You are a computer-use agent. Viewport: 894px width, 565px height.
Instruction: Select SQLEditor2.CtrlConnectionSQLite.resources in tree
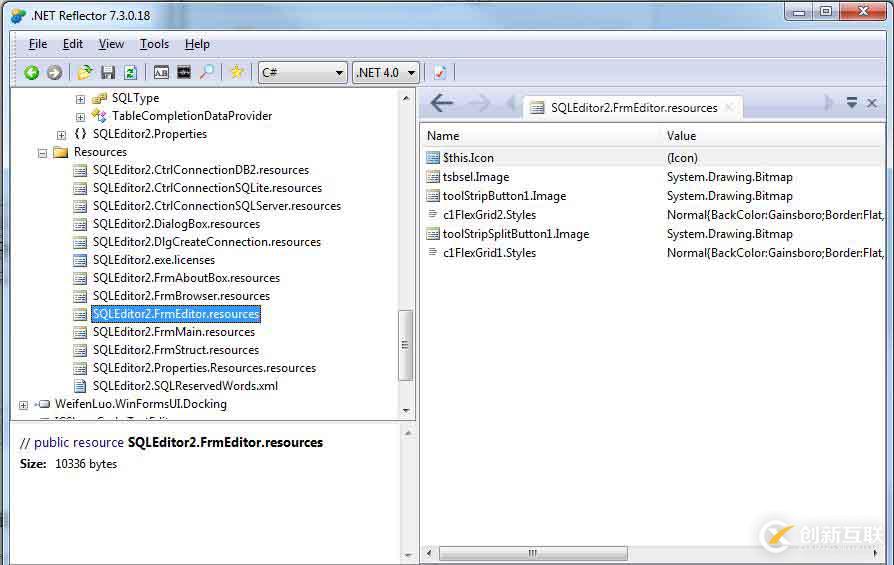tap(208, 188)
